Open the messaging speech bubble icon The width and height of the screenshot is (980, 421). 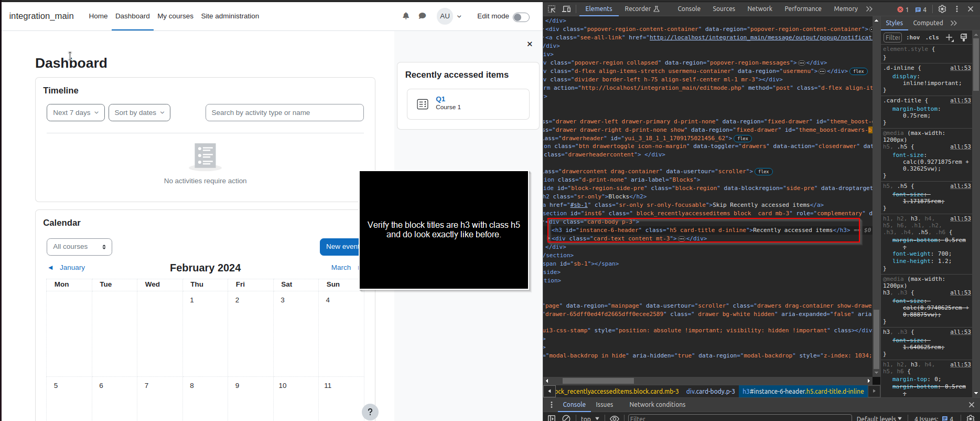tap(422, 16)
